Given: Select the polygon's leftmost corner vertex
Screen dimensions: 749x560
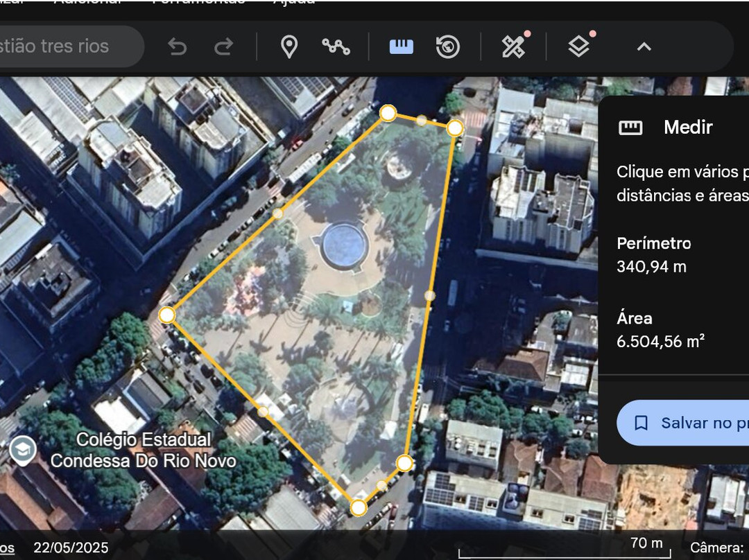Looking at the screenshot, I should (167, 315).
